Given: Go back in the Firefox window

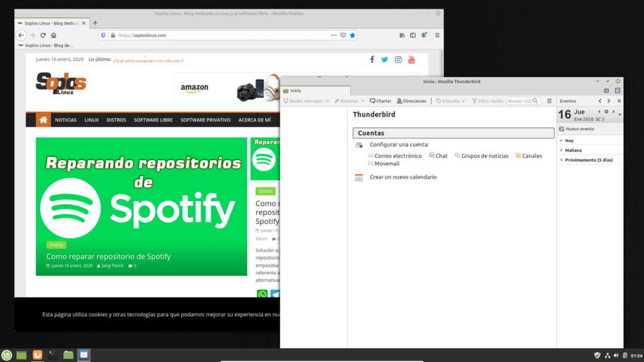Looking at the screenshot, I should click(21, 35).
